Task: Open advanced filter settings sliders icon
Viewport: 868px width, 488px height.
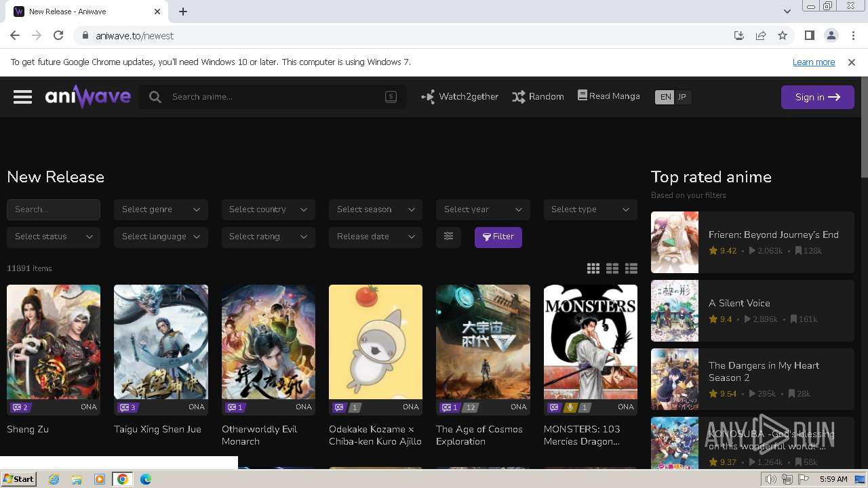Action: point(448,237)
